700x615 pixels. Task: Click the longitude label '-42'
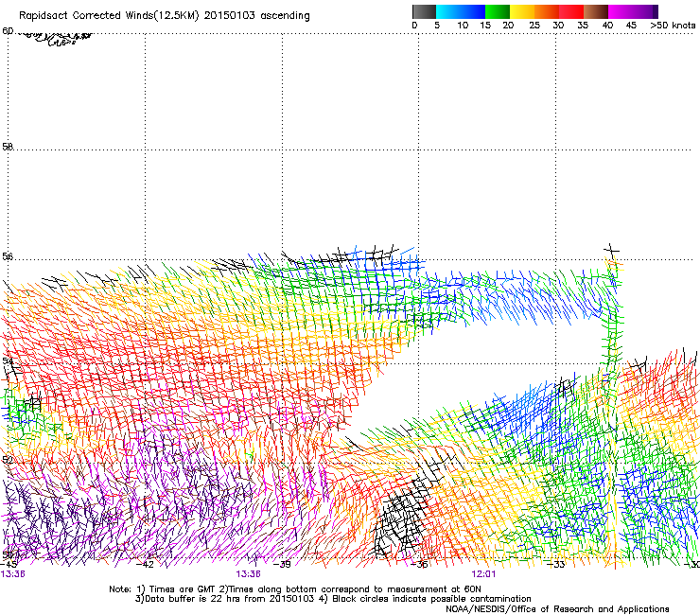point(145,565)
